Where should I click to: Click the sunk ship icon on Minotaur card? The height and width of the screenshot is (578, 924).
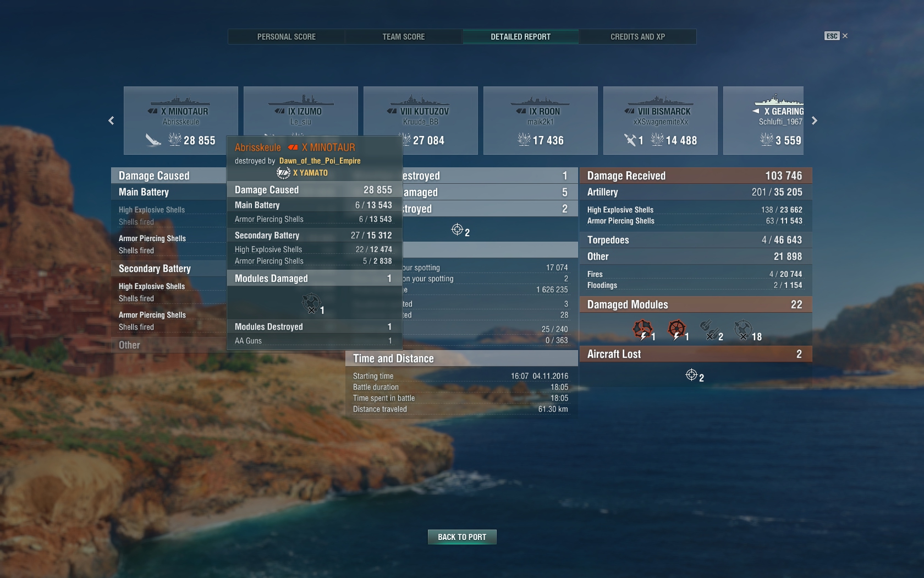(153, 140)
